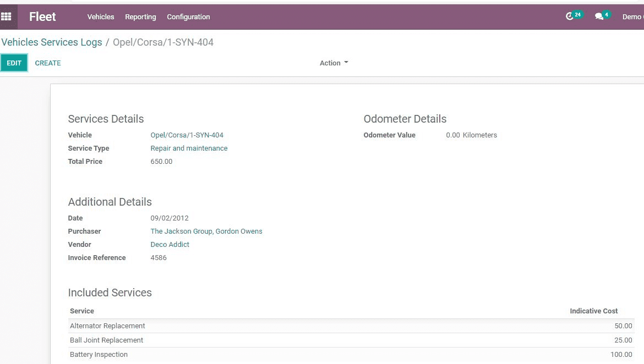Select the invoice reference 4586
The image size is (644, 364).
coord(159,258)
